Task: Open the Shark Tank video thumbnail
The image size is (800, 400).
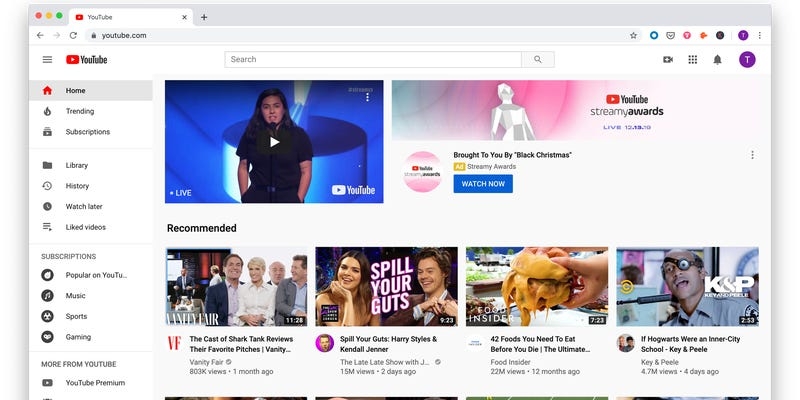Action: 236,287
